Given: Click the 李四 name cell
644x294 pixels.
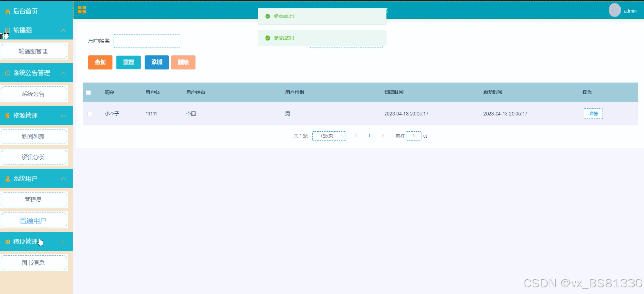Looking at the screenshot, I should point(191,114).
